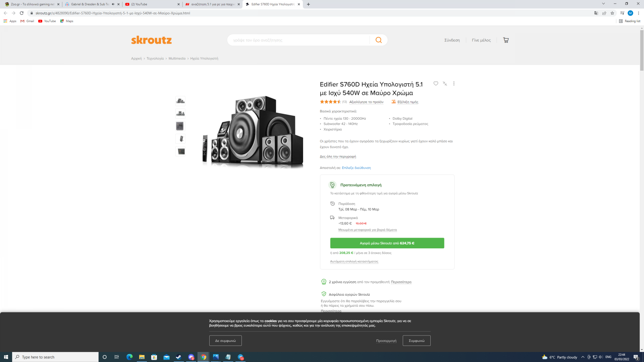Mute the Gabriel & Dresden tab audio

tap(113, 4)
